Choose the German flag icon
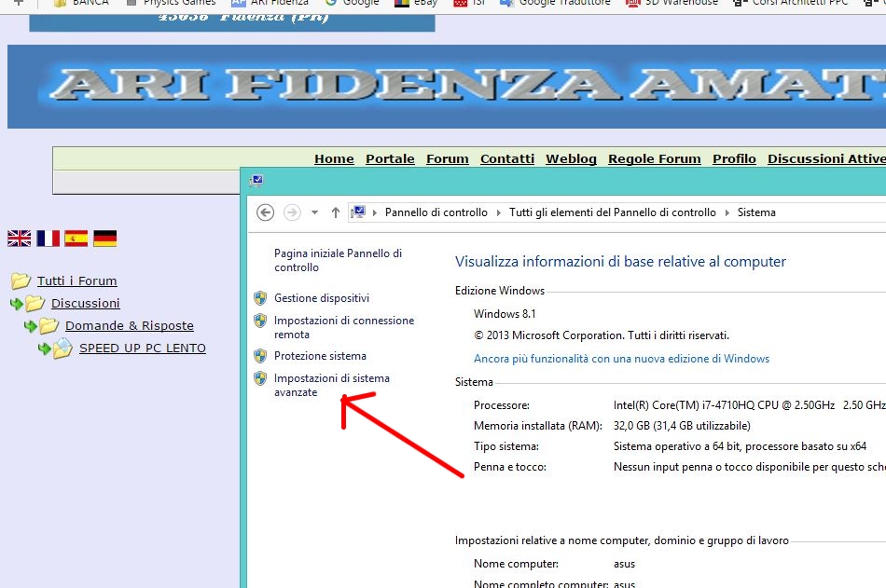The height and width of the screenshot is (588, 886). (105, 239)
